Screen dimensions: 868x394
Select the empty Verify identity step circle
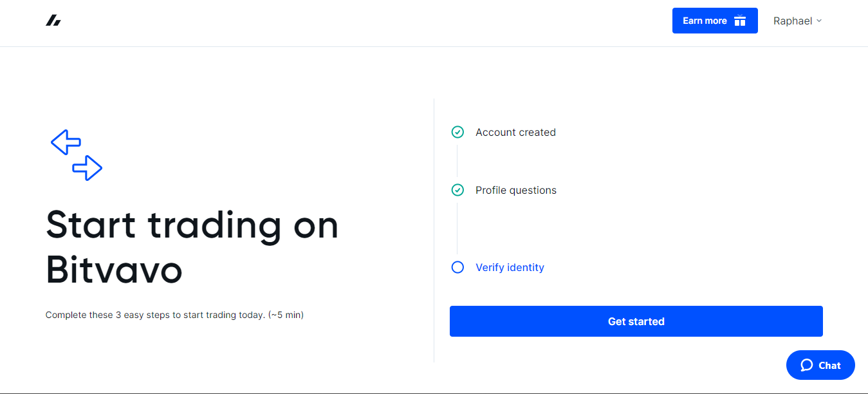click(457, 267)
